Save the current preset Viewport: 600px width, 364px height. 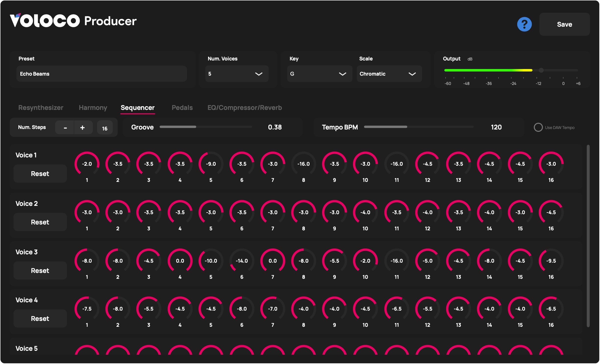[564, 24]
